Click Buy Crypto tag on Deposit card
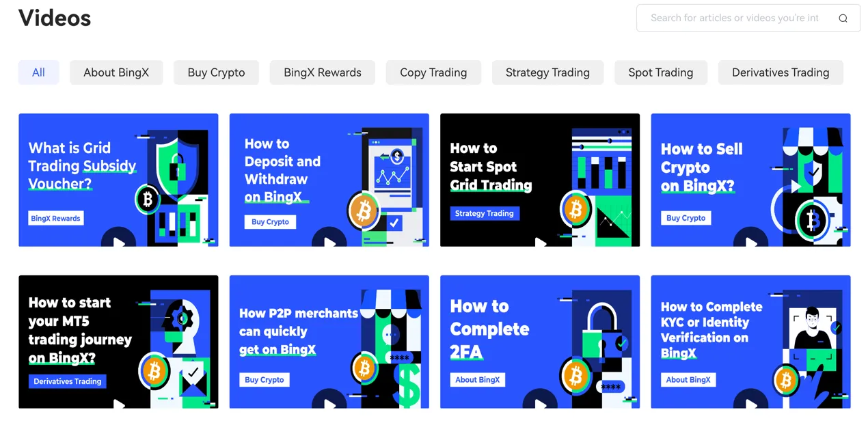The image size is (868, 425). pos(270,221)
